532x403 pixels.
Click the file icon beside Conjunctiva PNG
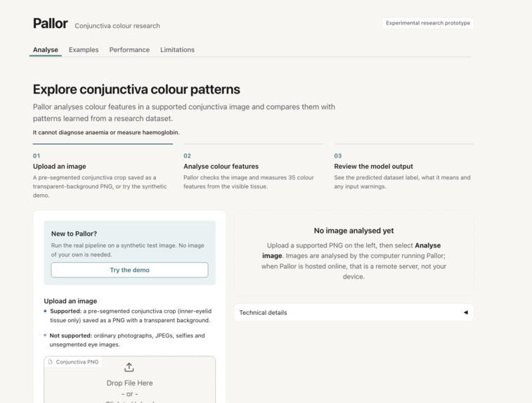[51, 362]
